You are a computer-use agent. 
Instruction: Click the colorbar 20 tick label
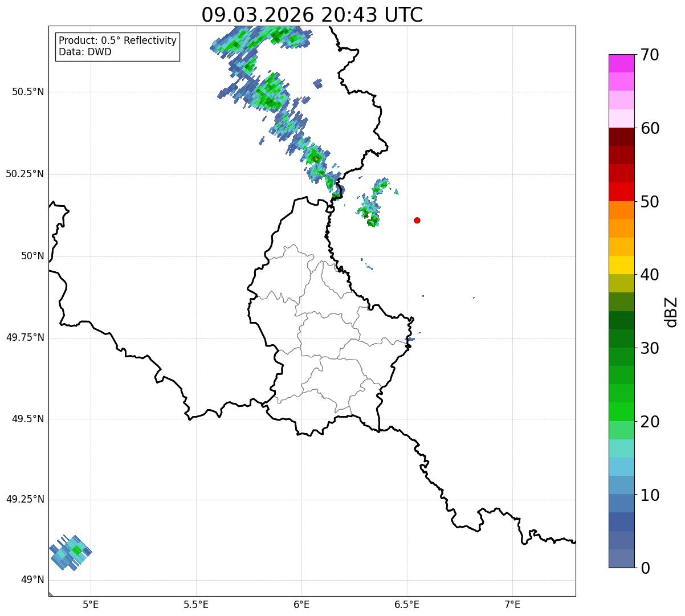(650, 422)
